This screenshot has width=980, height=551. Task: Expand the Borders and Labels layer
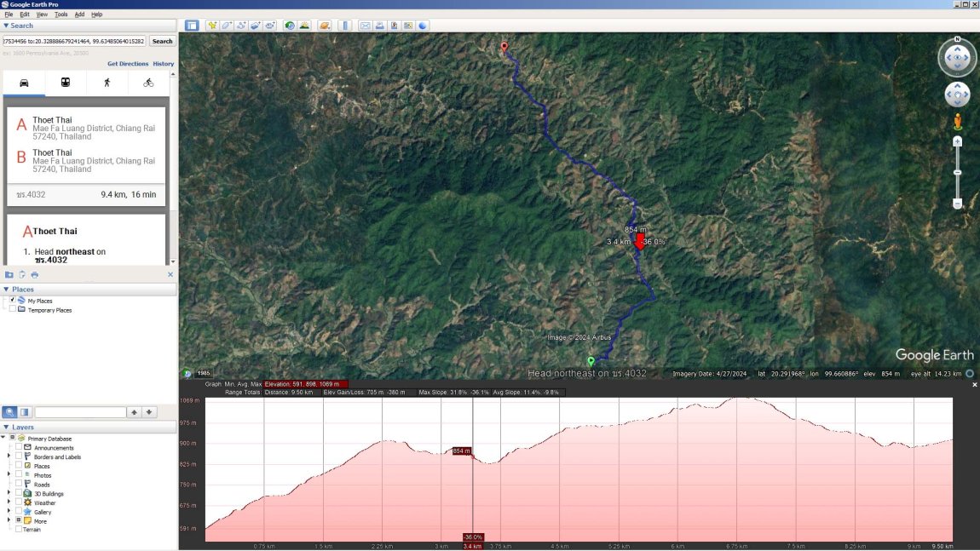click(9, 456)
